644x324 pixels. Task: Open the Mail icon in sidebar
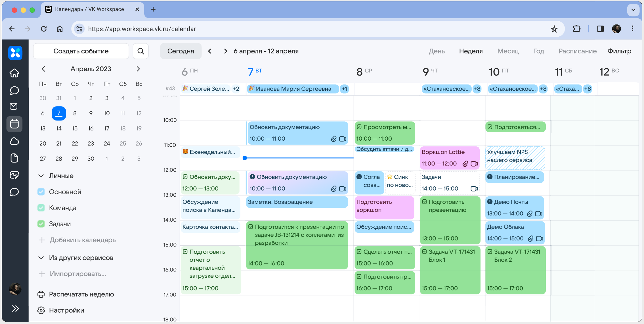pyautogui.click(x=14, y=107)
